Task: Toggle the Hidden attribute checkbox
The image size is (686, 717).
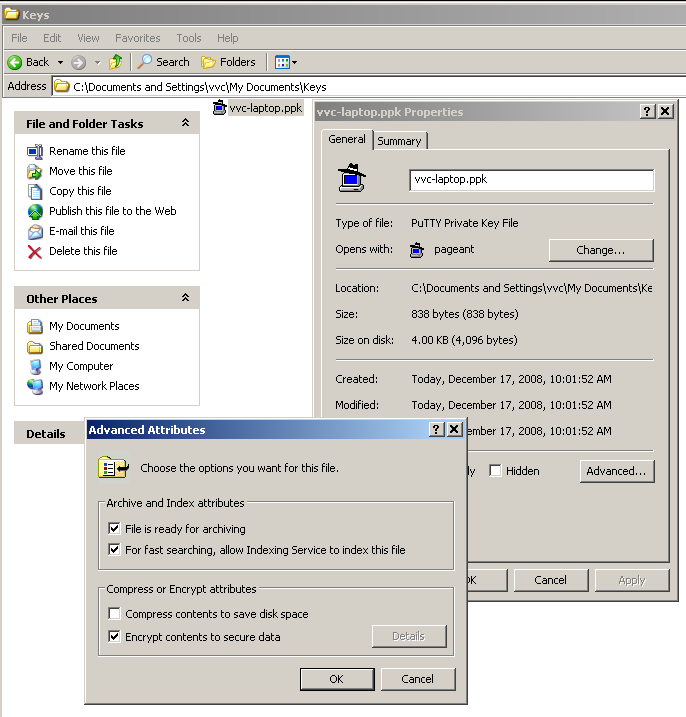Action: (495, 471)
